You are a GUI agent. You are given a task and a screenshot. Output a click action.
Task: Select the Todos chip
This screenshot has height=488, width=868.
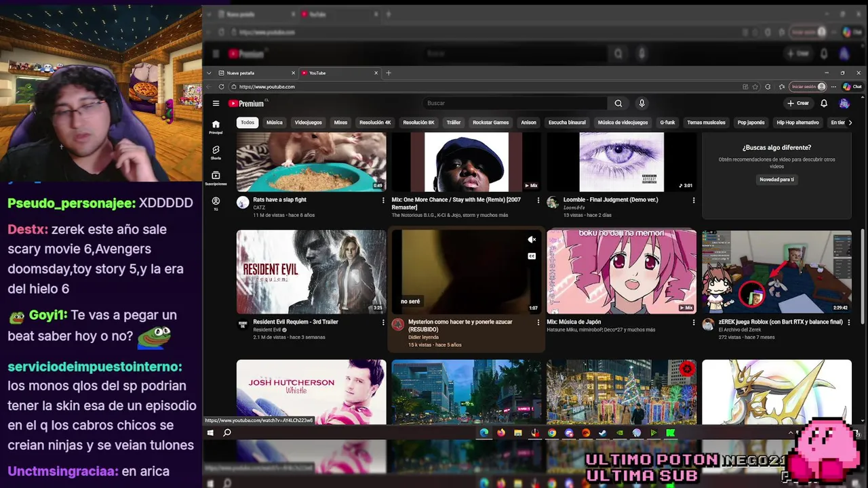[248, 123]
